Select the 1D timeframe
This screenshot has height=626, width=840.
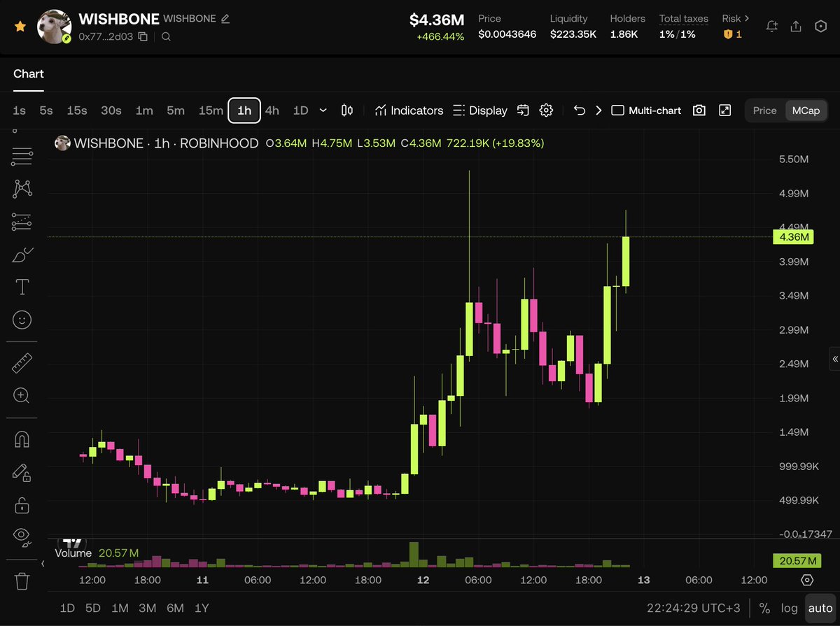pyautogui.click(x=300, y=111)
